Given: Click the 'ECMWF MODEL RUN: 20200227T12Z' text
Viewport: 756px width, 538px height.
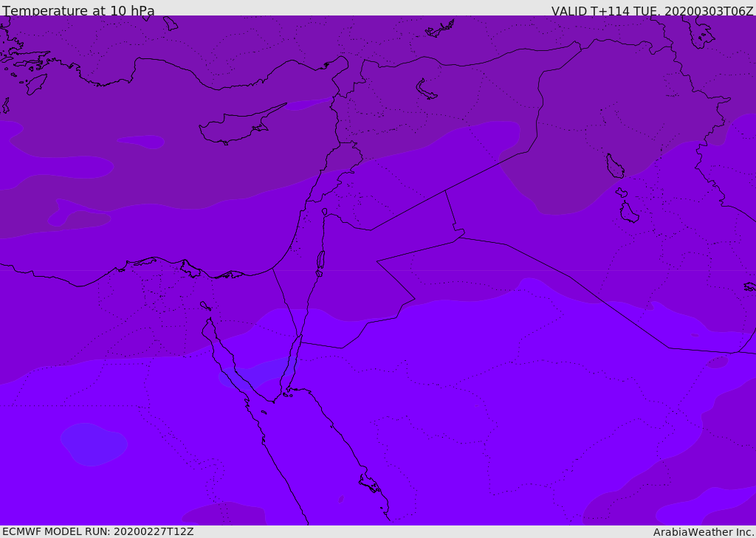Looking at the screenshot, I should pos(98,532).
